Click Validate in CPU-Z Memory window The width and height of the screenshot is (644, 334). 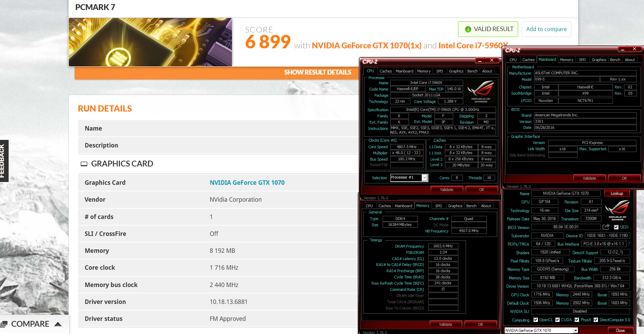click(446, 324)
